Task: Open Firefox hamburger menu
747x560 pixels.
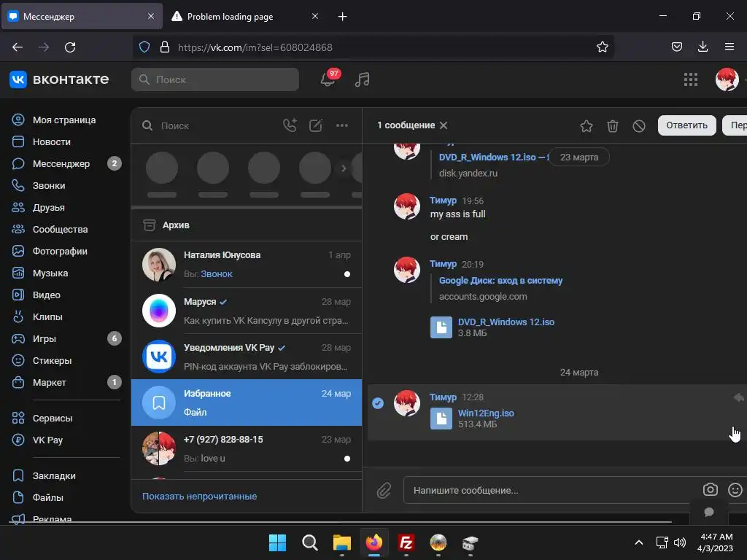Action: [729, 47]
